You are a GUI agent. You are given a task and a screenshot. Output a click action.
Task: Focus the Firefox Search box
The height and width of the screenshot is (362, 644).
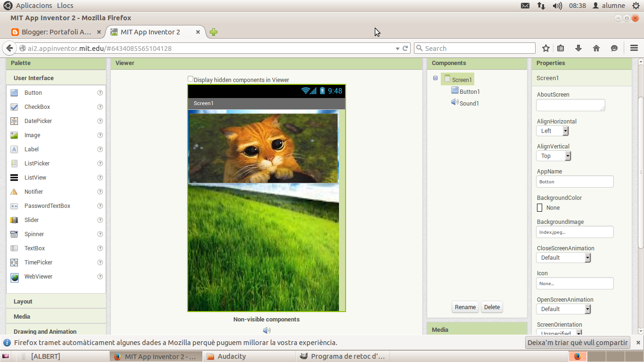[x=475, y=48]
